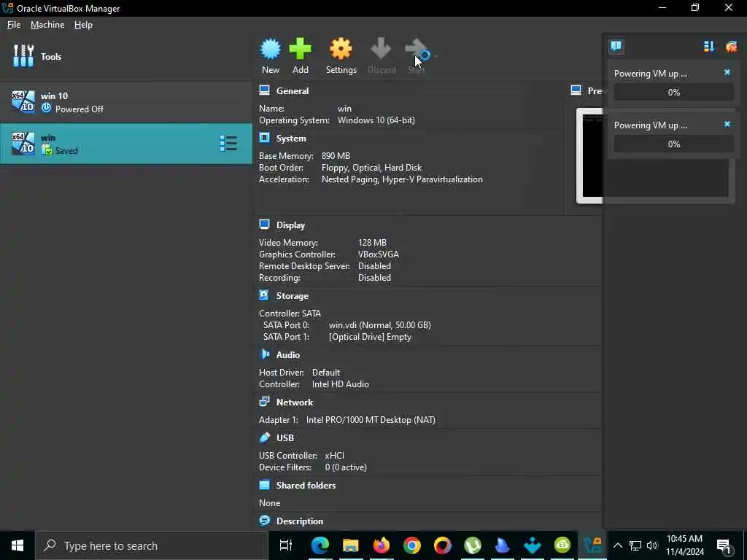Open machine Settings gear icon
This screenshot has width=747, height=560.
coord(341,49)
